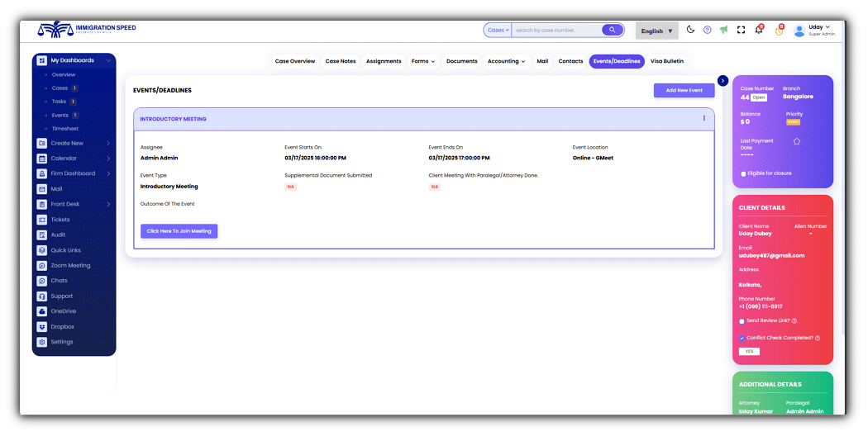Enable the Send Review Link checkbox
868x436 pixels.
coord(742,321)
